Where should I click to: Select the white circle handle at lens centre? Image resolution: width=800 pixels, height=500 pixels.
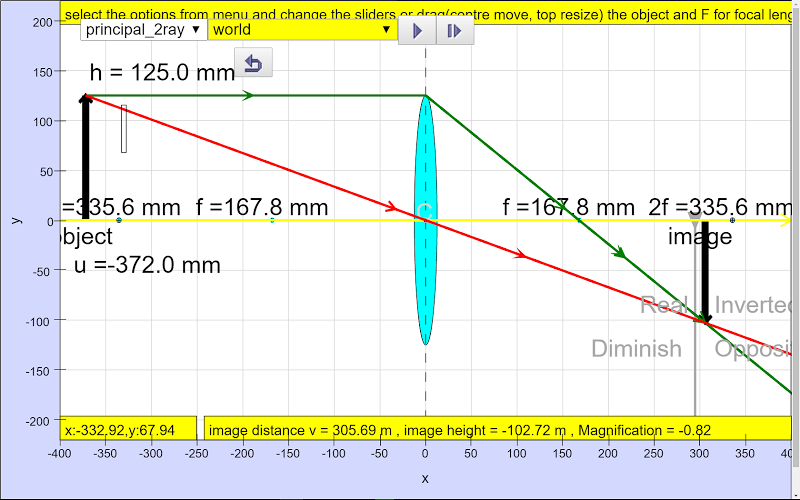tap(425, 211)
